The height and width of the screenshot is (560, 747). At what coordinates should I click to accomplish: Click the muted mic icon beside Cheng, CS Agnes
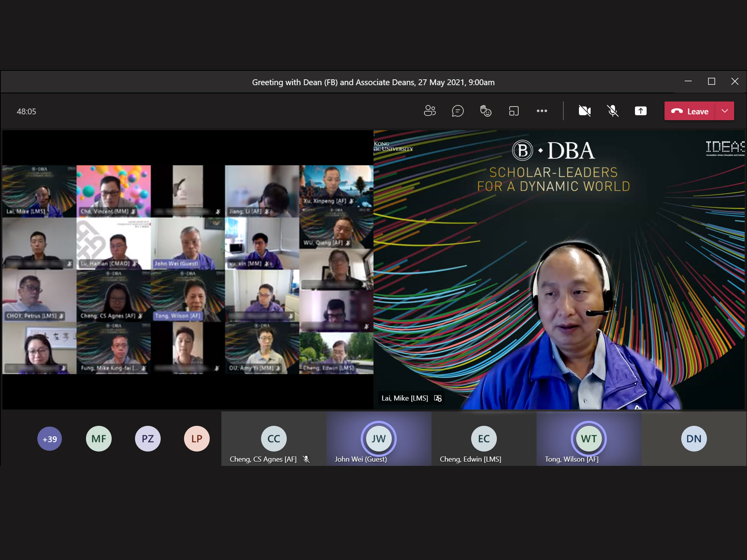tap(306, 459)
